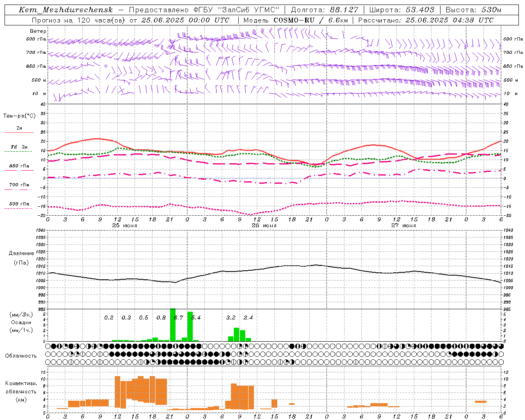This screenshot has height=420, width=525.
Task: Select the '850 гПа' temperature legend entry
Action: (x=19, y=166)
